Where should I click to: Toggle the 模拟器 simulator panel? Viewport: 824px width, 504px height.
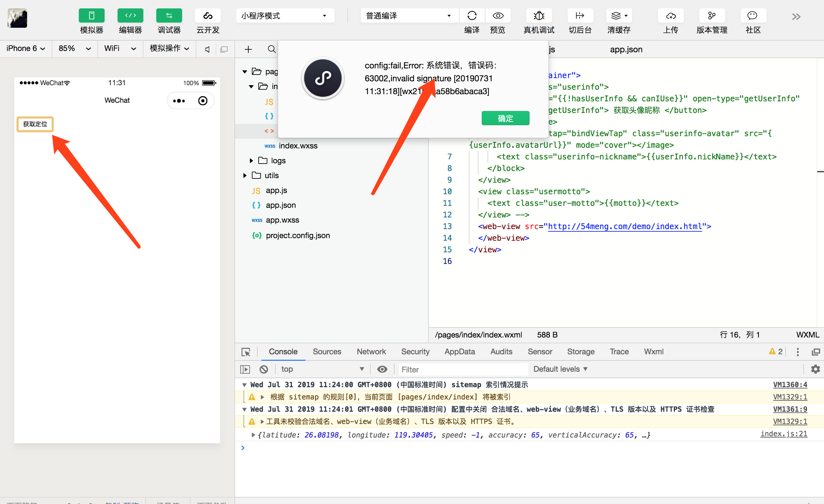[91, 16]
